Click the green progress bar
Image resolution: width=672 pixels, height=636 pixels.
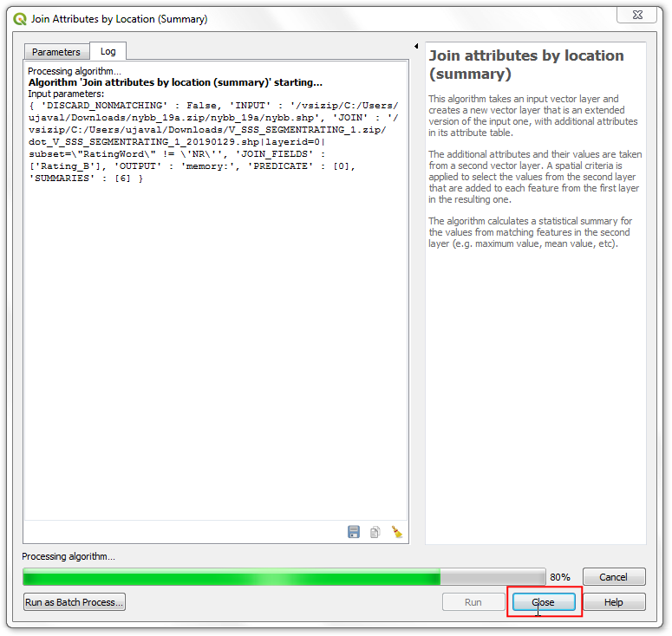click(x=232, y=577)
